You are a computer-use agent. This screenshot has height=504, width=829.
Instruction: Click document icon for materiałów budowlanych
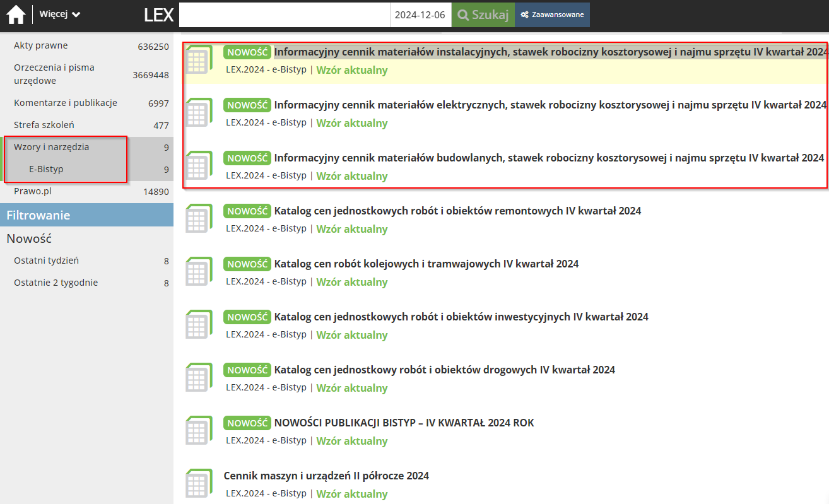(199, 166)
